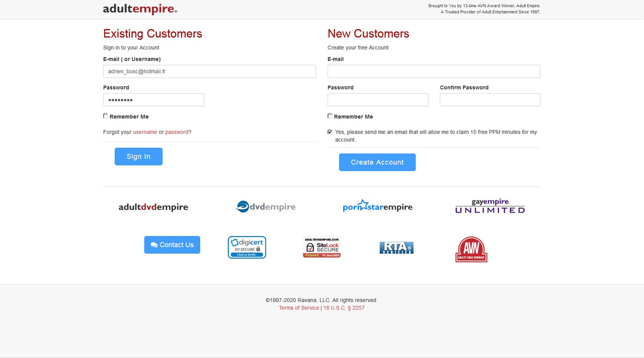Viewport: 644px width, 358px height.
Task: Open the Terms of Service link
Action: pyautogui.click(x=299, y=308)
